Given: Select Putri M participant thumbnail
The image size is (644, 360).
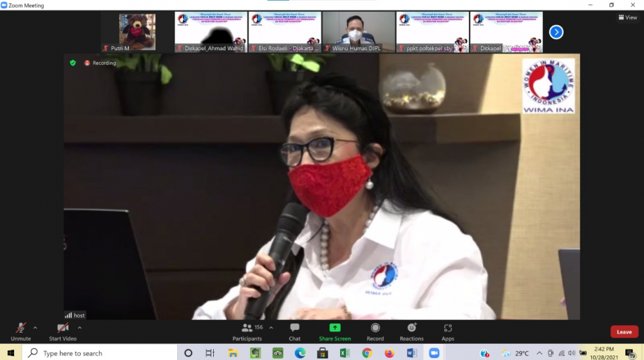Looking at the screenshot, I should (x=137, y=32).
